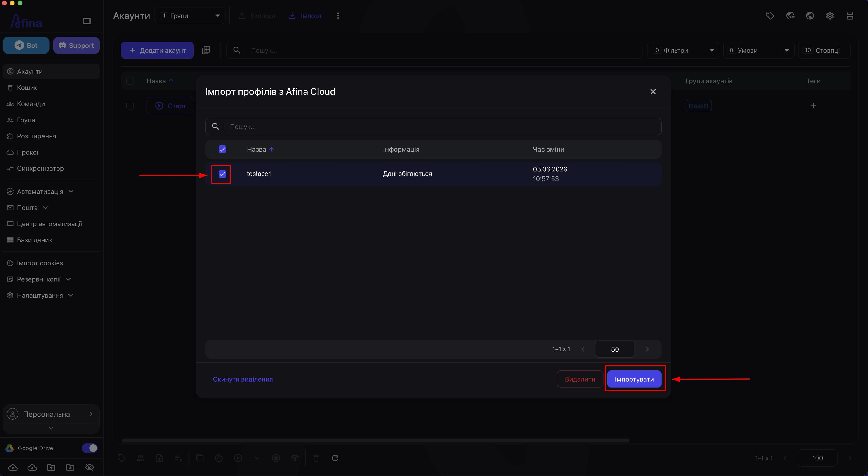Open settings gear icon in top-right header

point(830,16)
